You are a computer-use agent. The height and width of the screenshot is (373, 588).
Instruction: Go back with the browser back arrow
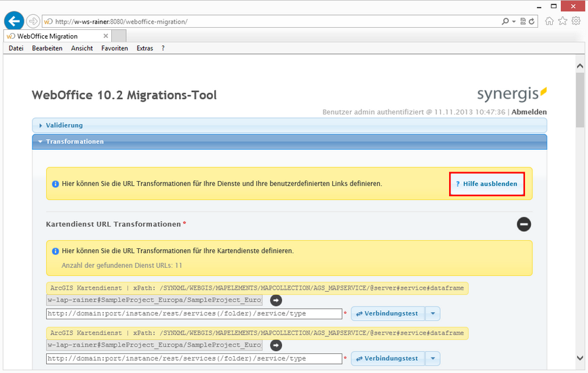click(x=14, y=22)
